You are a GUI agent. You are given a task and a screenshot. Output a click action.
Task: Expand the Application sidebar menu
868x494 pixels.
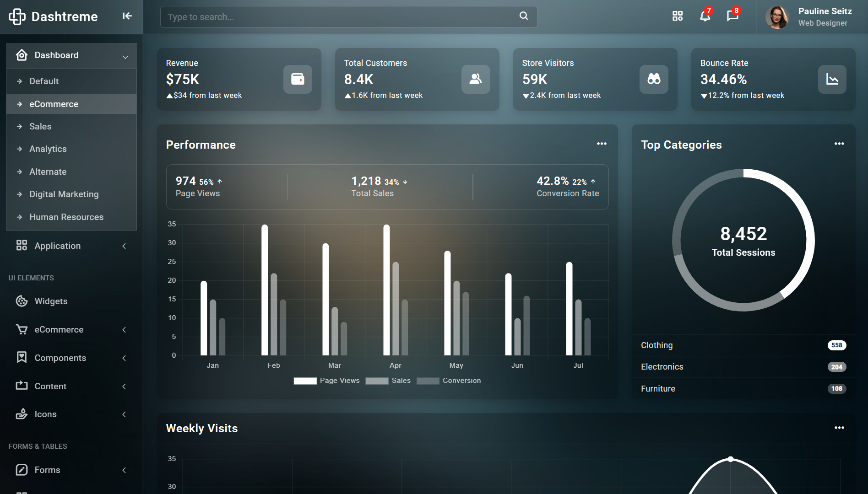pos(71,246)
